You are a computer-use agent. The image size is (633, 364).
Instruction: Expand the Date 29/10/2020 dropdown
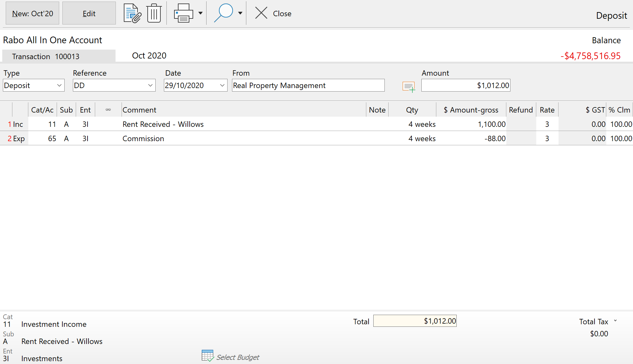pyautogui.click(x=222, y=85)
